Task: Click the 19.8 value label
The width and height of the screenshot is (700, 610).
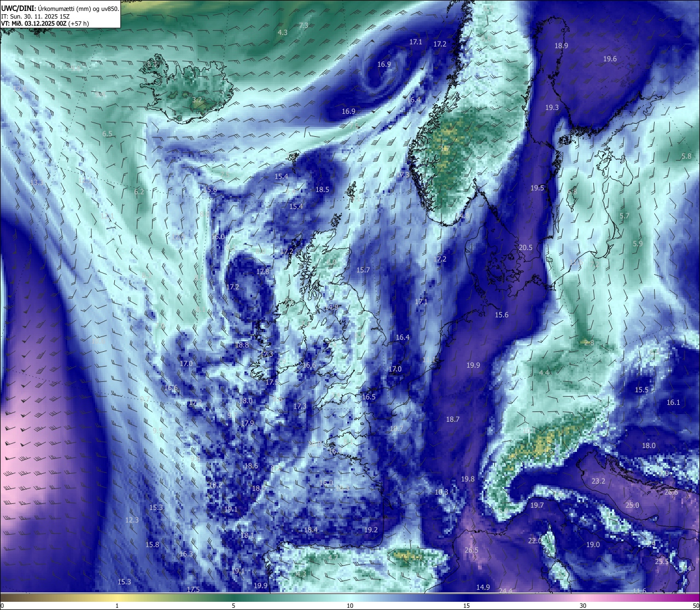Action: [x=468, y=479]
